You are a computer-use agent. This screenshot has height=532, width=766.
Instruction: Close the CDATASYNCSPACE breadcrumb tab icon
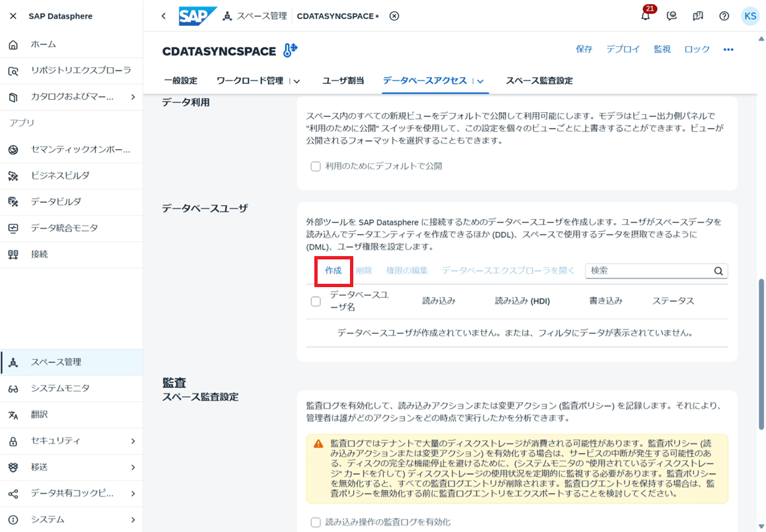click(394, 16)
